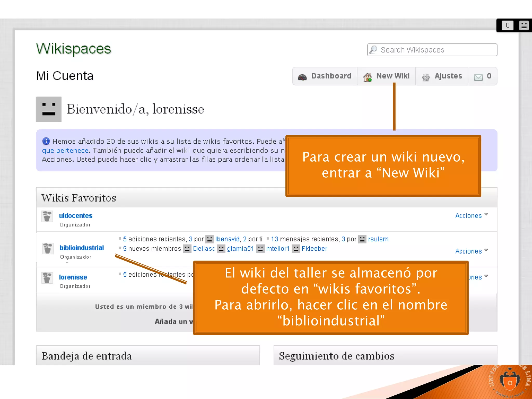Open the mail inbox envelope icon
532x399 pixels.
[x=478, y=77]
